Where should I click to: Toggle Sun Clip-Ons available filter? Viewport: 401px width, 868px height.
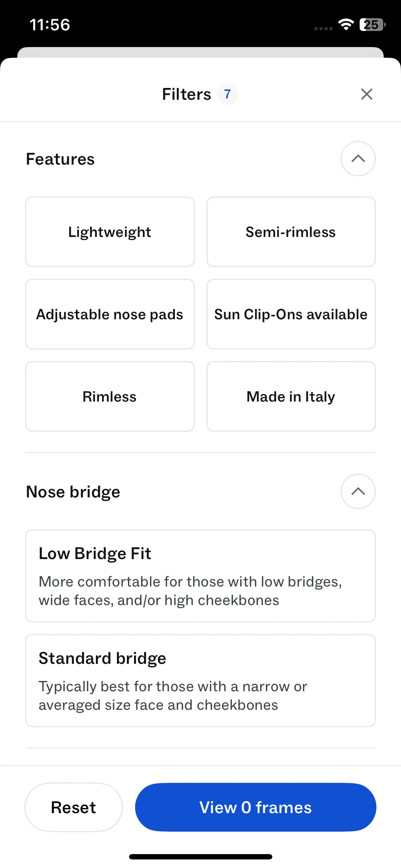(291, 314)
